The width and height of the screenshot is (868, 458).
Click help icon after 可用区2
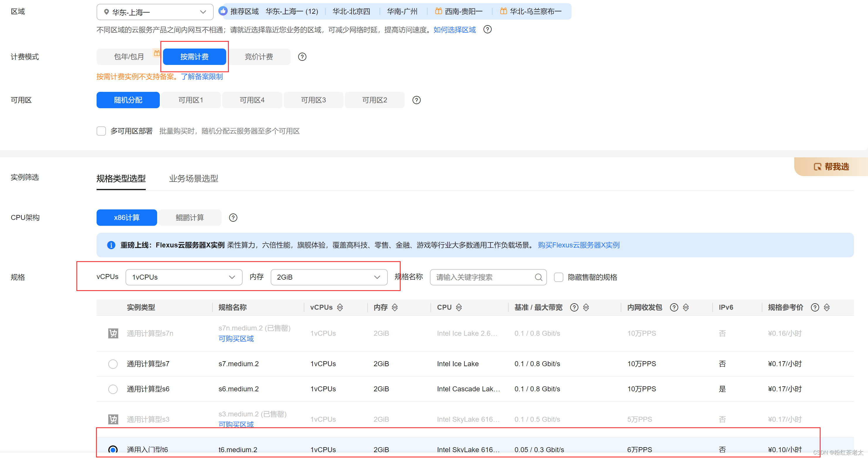coord(416,100)
